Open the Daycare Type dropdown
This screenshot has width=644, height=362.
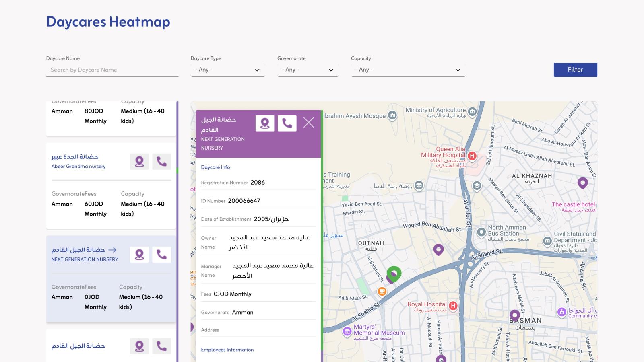point(228,70)
